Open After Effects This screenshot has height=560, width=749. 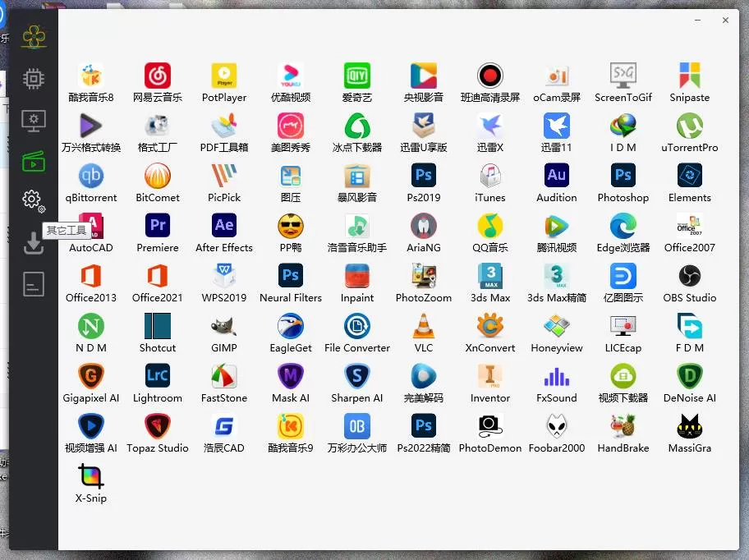224,226
